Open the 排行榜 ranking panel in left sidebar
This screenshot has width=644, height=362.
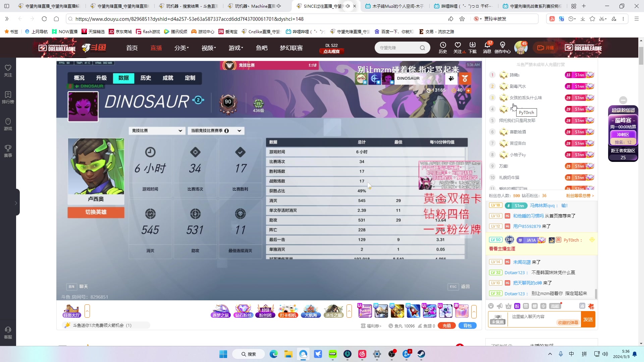(x=8, y=97)
